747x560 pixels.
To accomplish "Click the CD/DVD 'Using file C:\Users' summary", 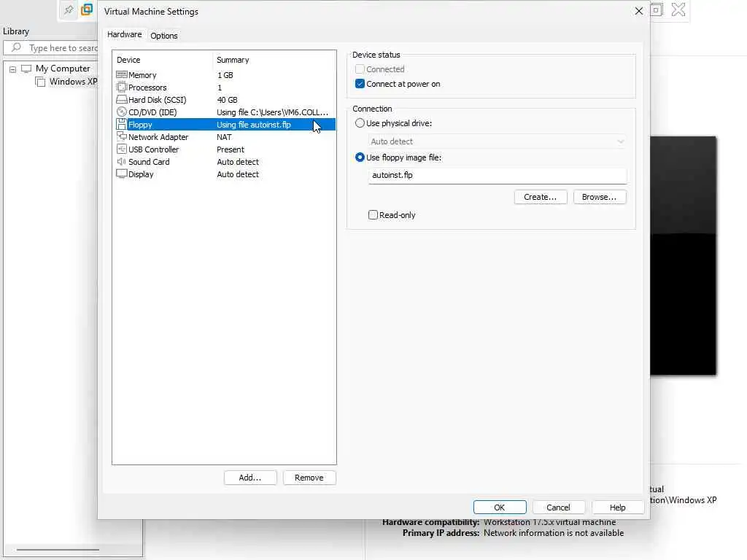I will point(273,112).
